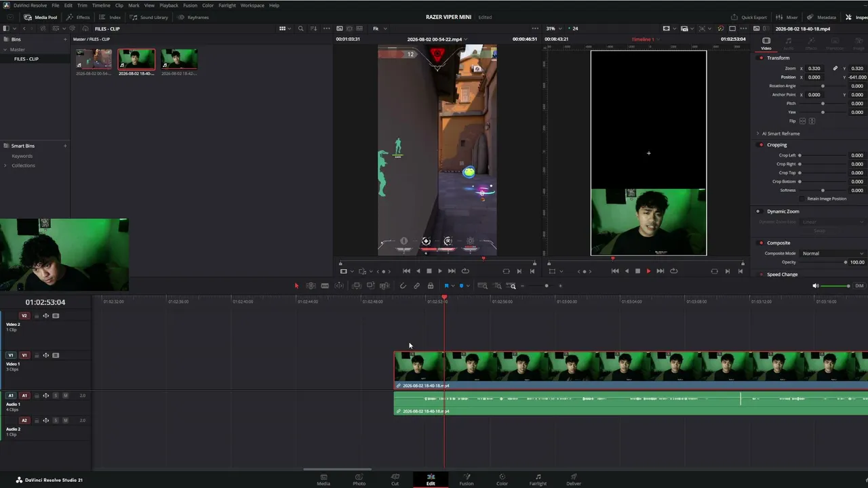Expand the Master bin

(5, 49)
